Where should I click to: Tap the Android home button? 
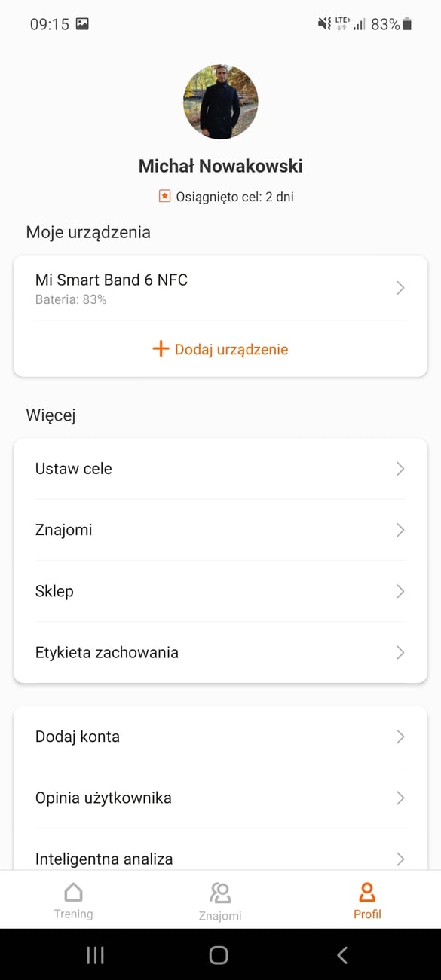click(219, 955)
